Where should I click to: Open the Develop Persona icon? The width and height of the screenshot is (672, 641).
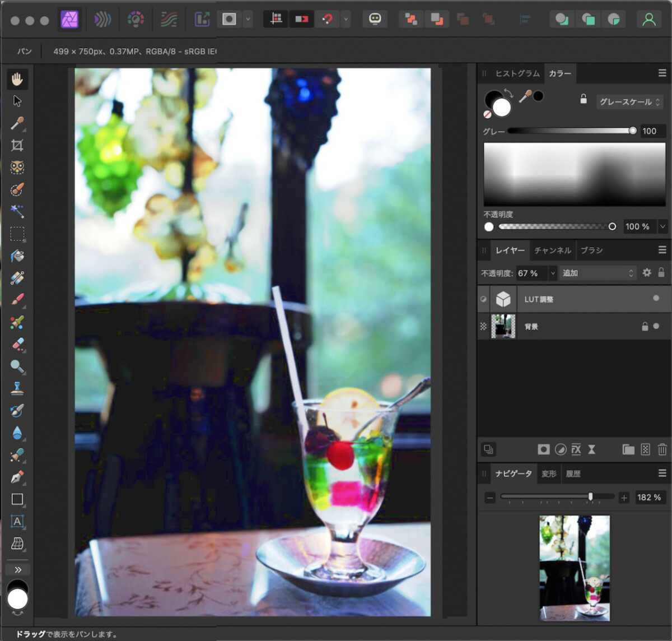click(x=136, y=20)
